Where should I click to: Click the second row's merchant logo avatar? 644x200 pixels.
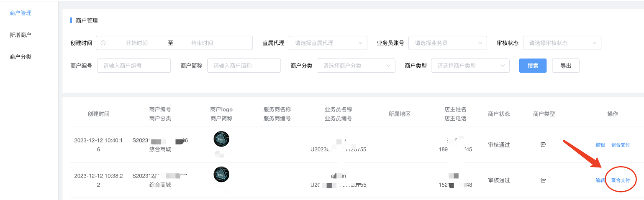pos(221,174)
